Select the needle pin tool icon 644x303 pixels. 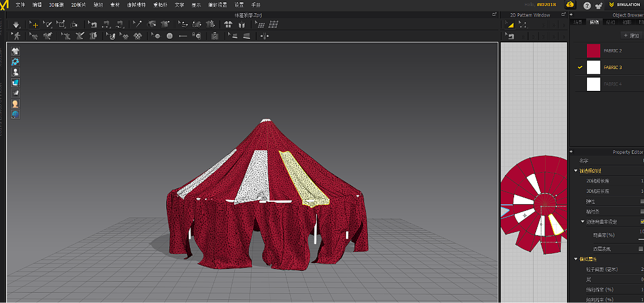(x=137, y=25)
